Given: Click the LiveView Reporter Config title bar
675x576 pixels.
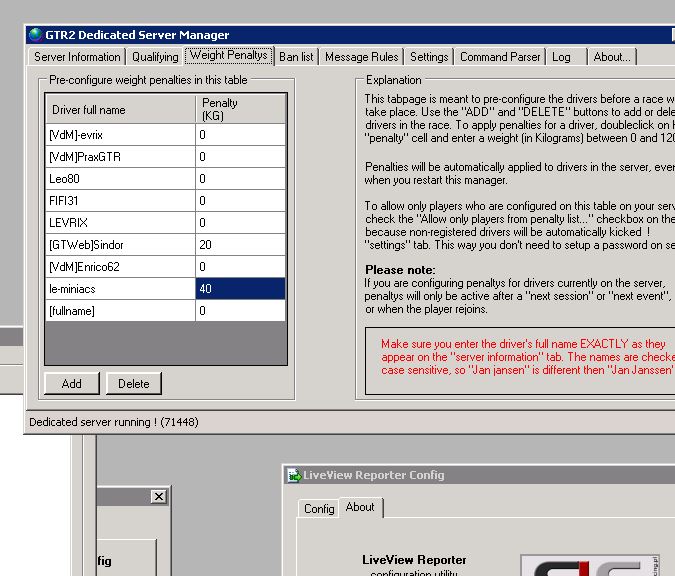Looking at the screenshot, I should click(x=479, y=475).
